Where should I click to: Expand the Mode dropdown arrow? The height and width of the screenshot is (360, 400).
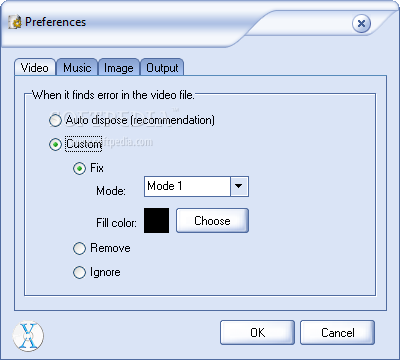click(x=239, y=186)
